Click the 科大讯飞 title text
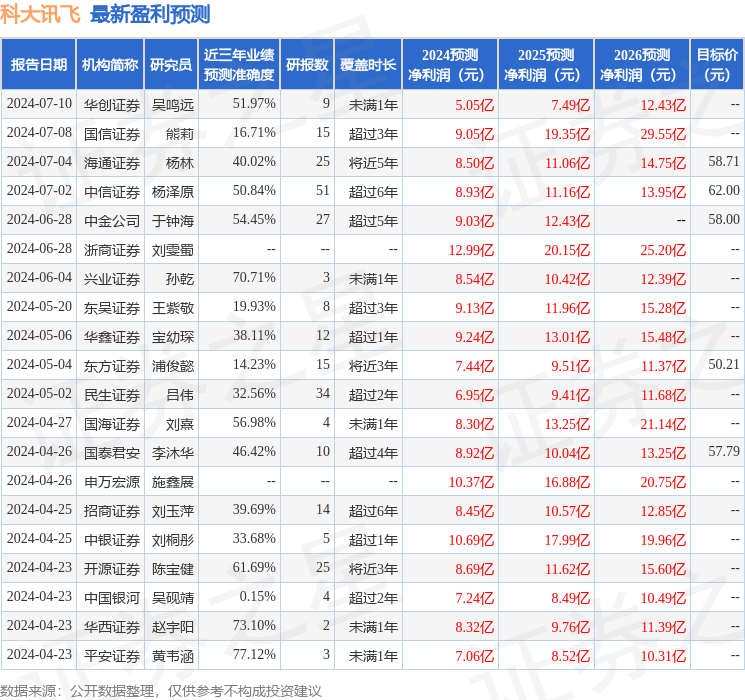This screenshot has height=700, width=745. pyautogui.click(x=40, y=14)
